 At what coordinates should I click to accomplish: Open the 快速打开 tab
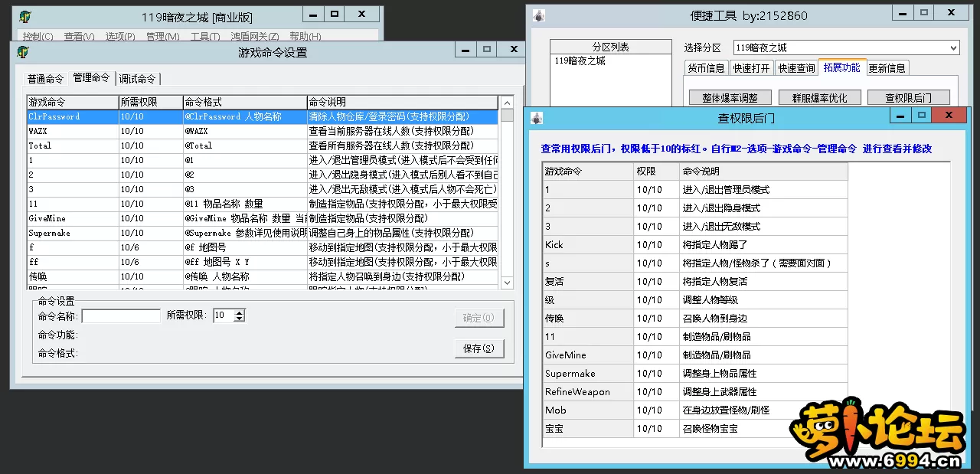(x=751, y=68)
